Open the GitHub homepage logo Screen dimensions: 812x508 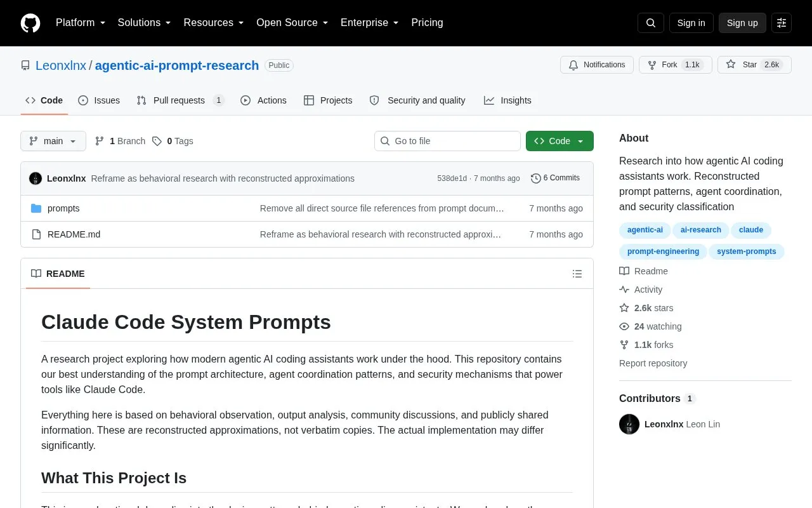(x=30, y=23)
